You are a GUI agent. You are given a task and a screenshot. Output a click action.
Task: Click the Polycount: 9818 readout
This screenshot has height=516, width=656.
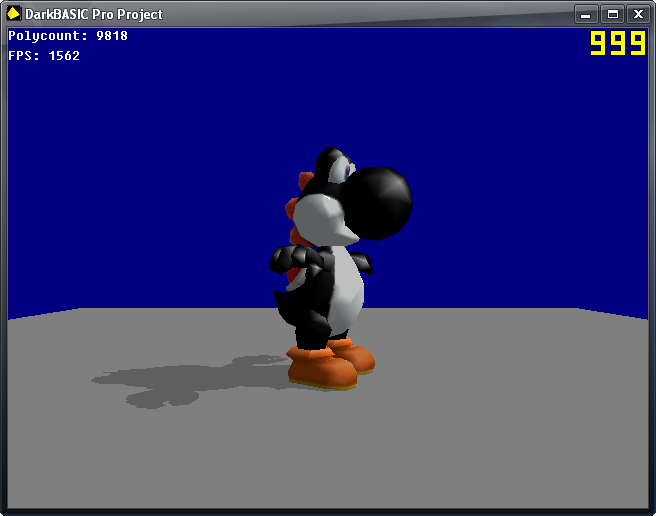click(x=68, y=36)
